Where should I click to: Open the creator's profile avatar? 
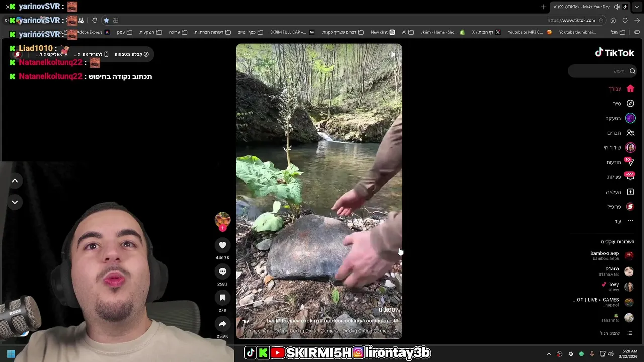(222, 219)
